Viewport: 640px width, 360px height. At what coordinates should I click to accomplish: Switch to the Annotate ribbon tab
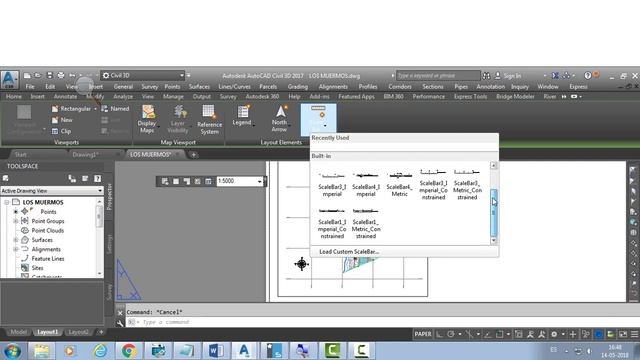pyautogui.click(x=65, y=97)
